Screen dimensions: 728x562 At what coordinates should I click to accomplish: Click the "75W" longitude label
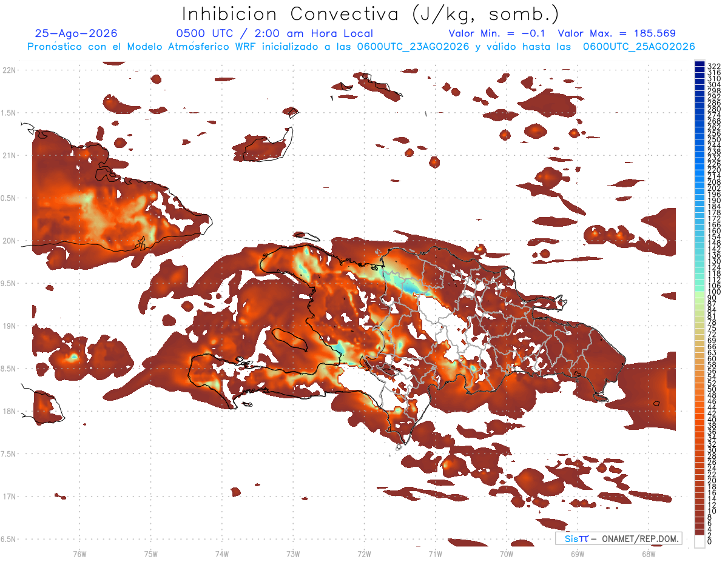(x=151, y=554)
